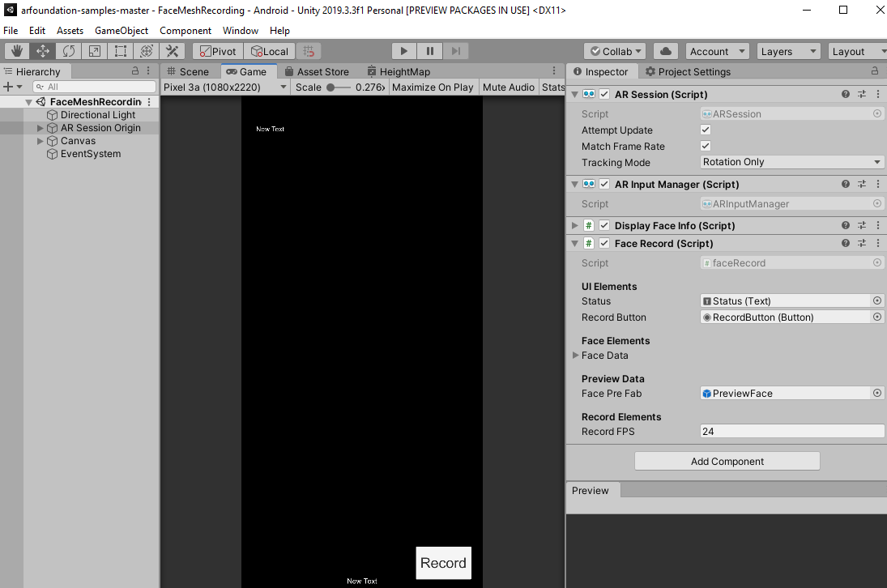Select the Rotate tool
887x588 pixels.
pos(69,52)
